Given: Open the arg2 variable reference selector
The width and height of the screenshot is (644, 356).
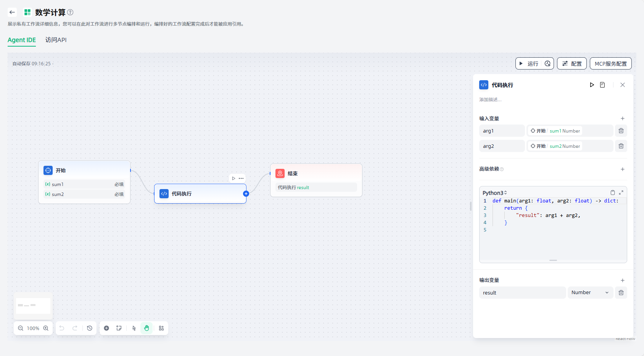Looking at the screenshot, I should [570, 146].
